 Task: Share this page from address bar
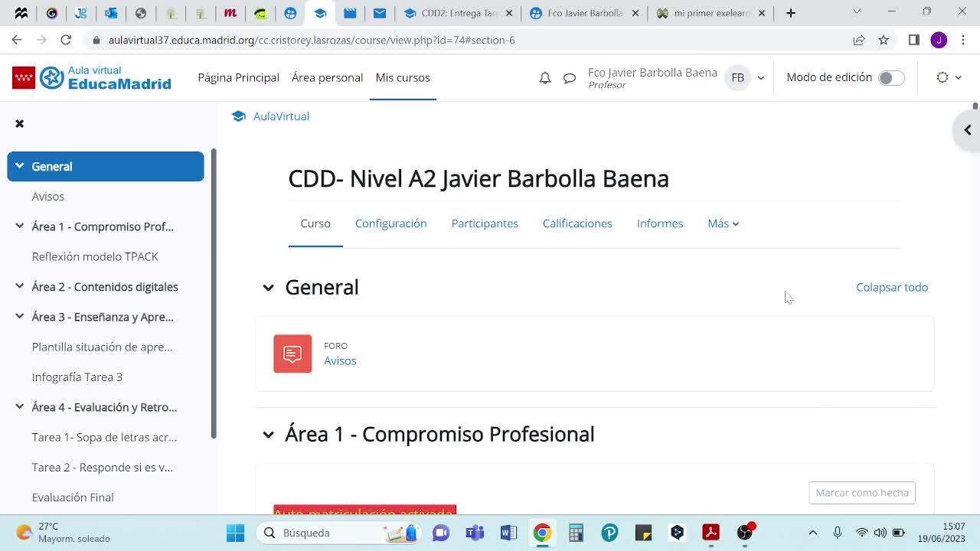859,40
